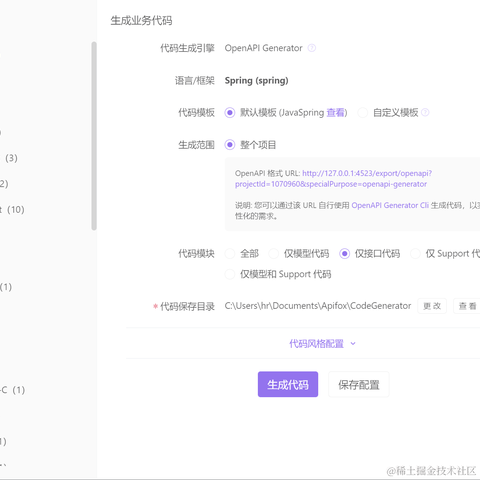Click OpenAPI Generator engine name

pos(263,48)
